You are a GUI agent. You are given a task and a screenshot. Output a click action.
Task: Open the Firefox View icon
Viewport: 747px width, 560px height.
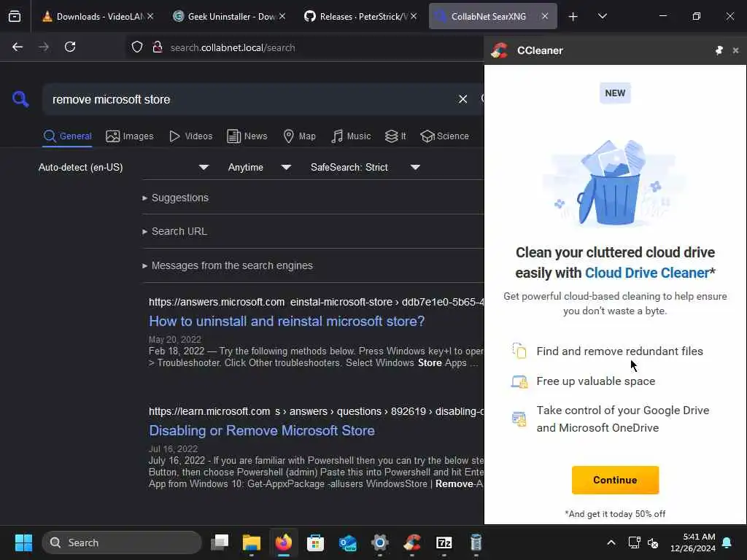click(x=15, y=17)
